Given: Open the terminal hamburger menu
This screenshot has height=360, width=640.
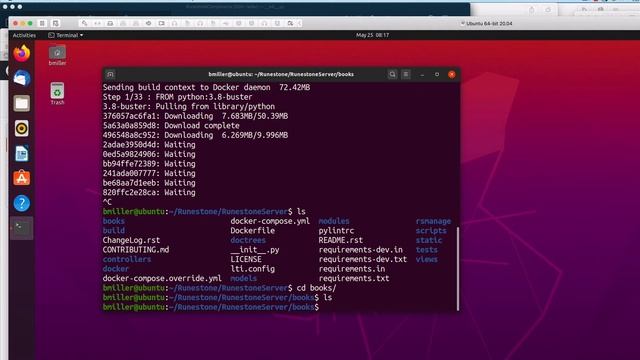Looking at the screenshot, I should tap(406, 74).
